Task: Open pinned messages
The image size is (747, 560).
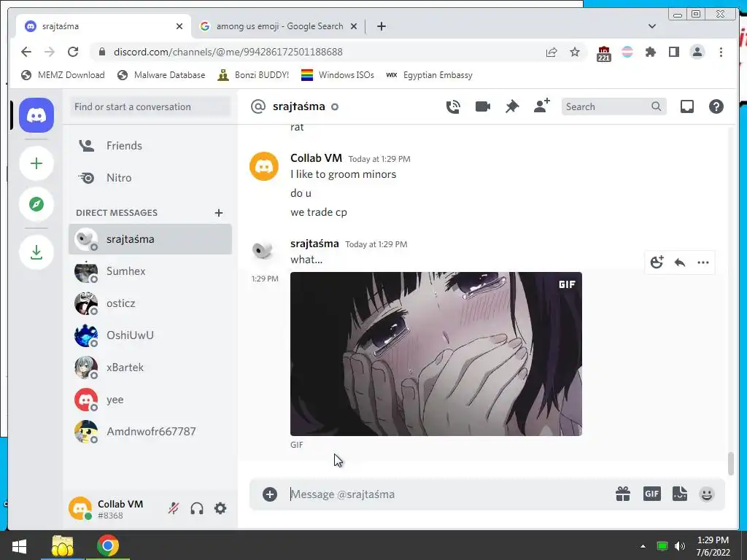Action: 511,106
